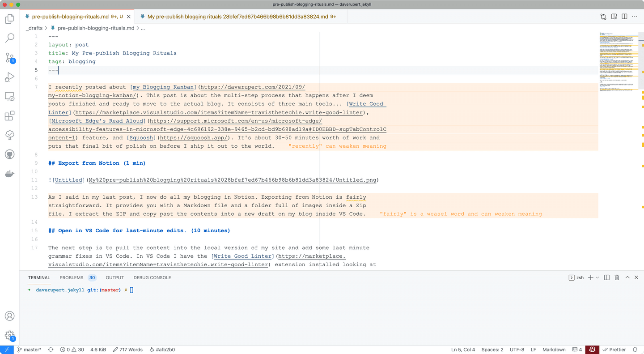Click the 'tags: blogging' line

tap(72, 62)
